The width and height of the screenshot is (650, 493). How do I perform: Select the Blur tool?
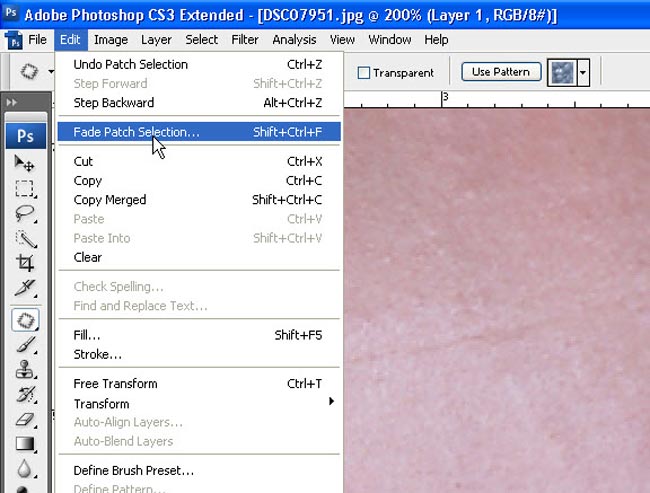[x=24, y=469]
